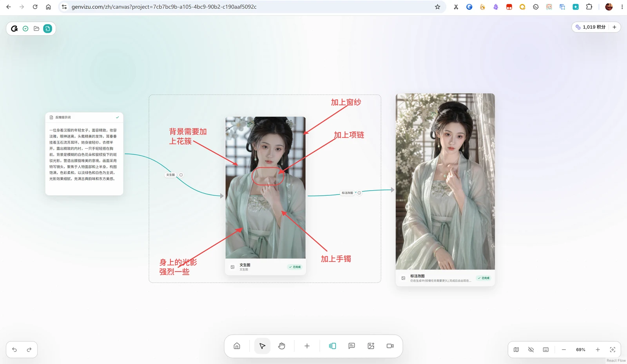Open the chat message tool icon

352,346
